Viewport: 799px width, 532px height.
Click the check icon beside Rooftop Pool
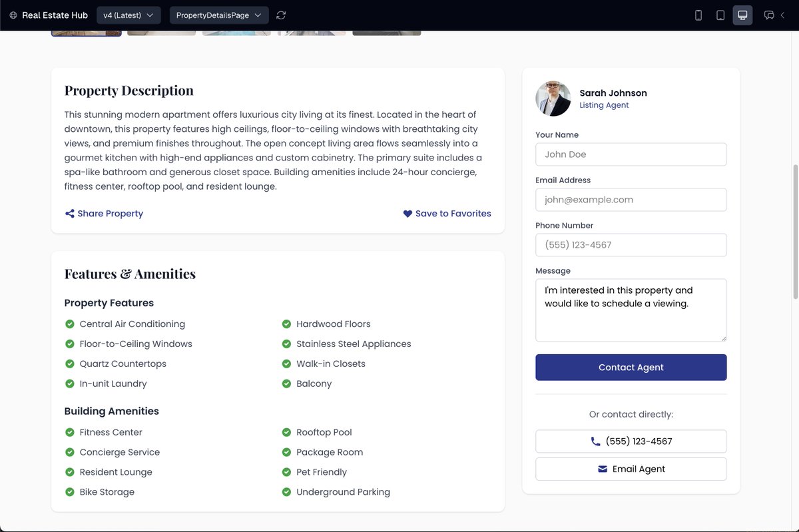click(x=286, y=433)
